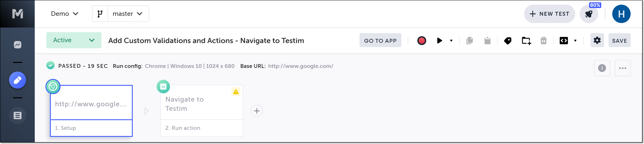Image resolution: width=644 pixels, height=144 pixels.
Task: Click the SAVE button
Action: point(619,41)
